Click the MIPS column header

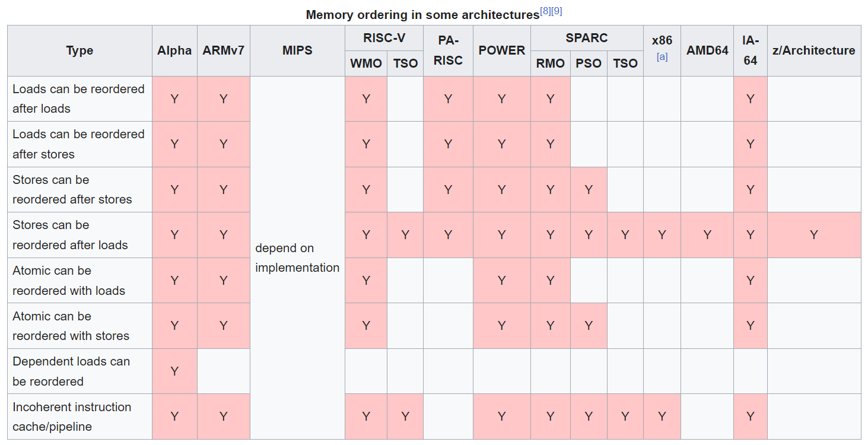pyautogui.click(x=297, y=51)
